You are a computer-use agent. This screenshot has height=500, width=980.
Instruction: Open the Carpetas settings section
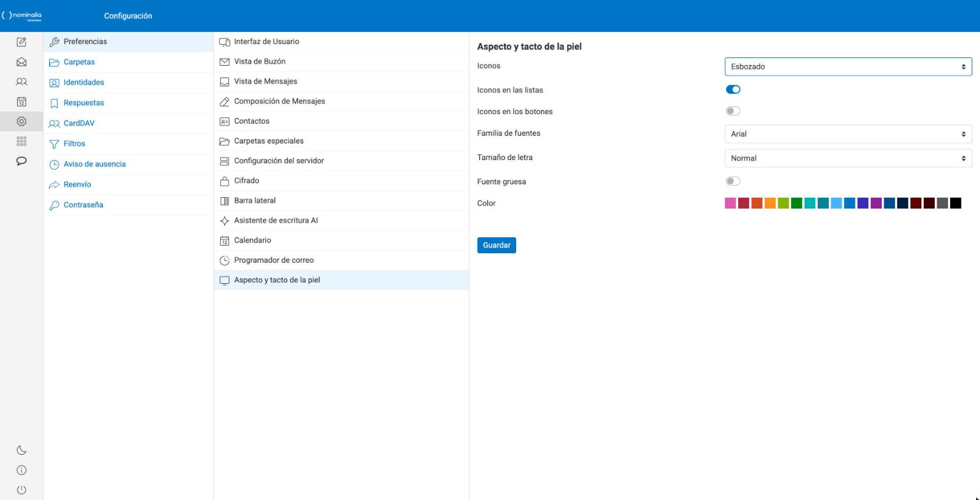pyautogui.click(x=128, y=62)
